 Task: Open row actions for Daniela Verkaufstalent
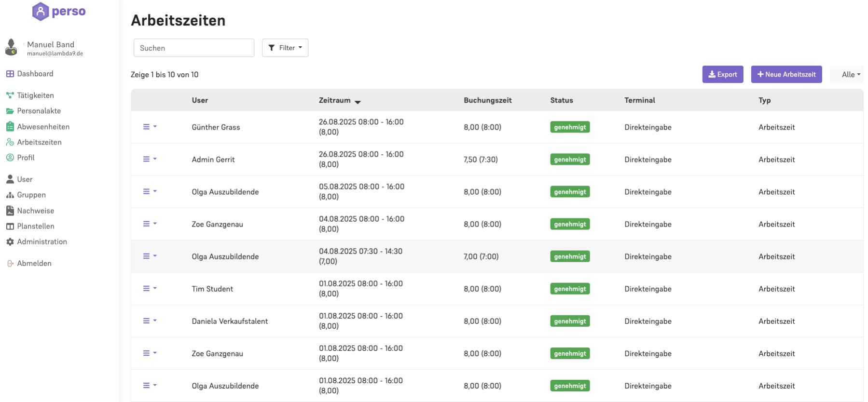[150, 321]
